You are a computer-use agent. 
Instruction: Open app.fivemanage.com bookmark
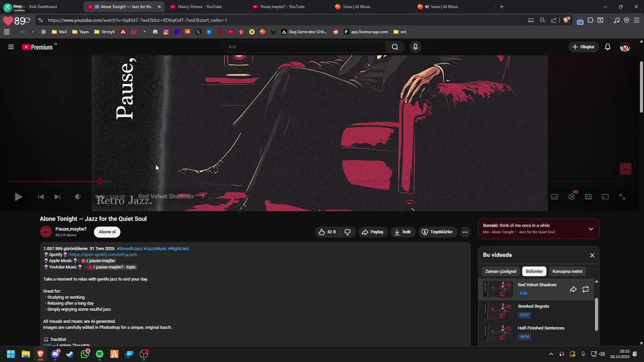pyautogui.click(x=366, y=32)
